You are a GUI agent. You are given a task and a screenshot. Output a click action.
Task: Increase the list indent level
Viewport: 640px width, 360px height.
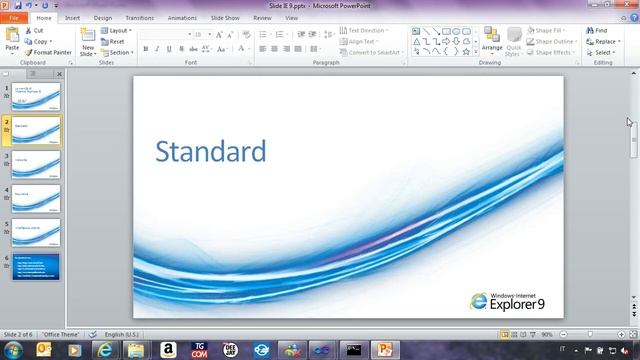pos(312,34)
